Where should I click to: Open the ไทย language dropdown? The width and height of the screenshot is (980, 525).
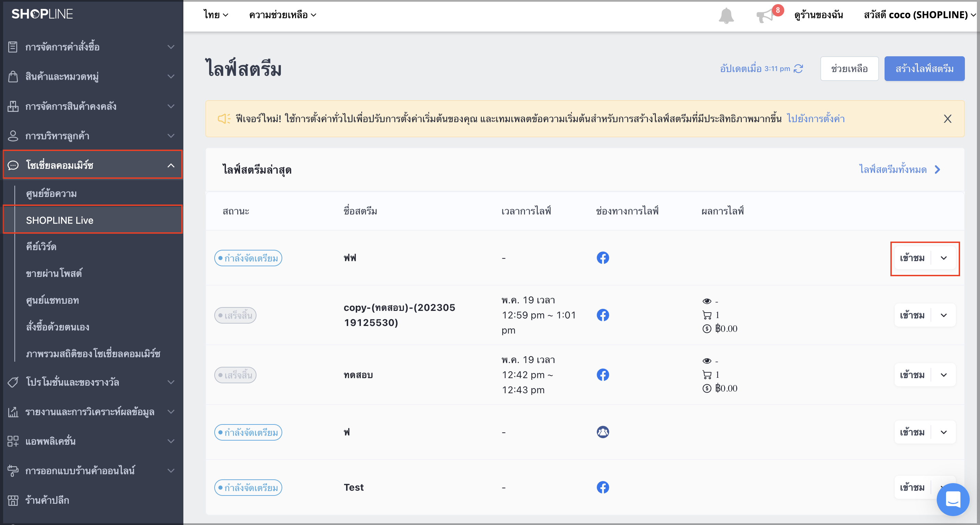(216, 15)
